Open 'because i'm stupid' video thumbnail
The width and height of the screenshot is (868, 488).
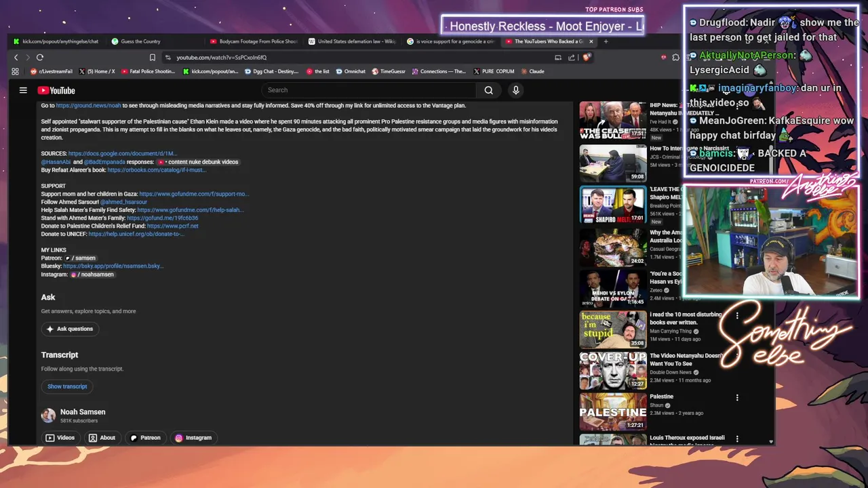(613, 330)
